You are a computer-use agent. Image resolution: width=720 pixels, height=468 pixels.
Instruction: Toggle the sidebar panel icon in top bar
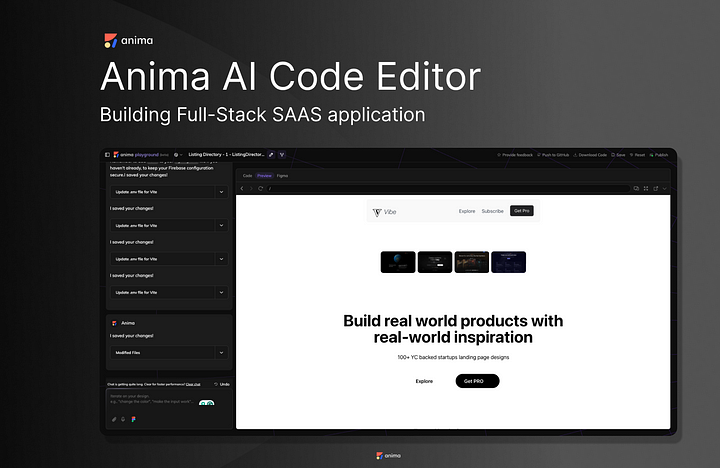(107, 155)
